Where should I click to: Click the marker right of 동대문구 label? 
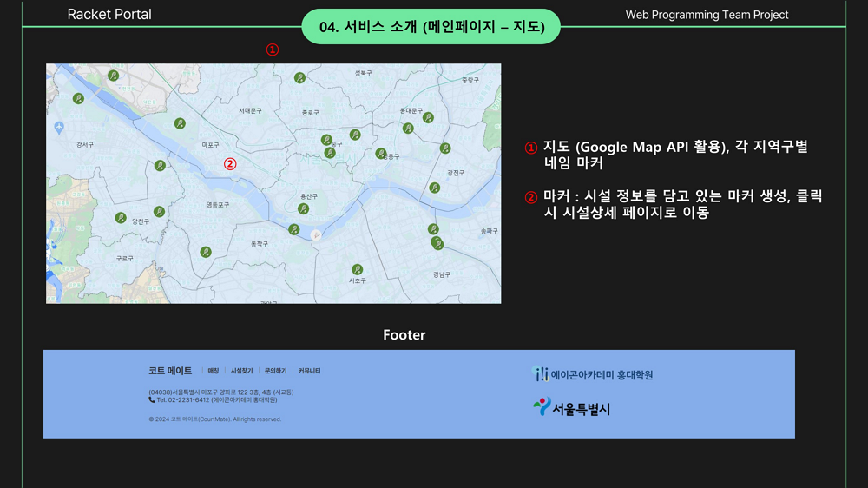point(428,117)
